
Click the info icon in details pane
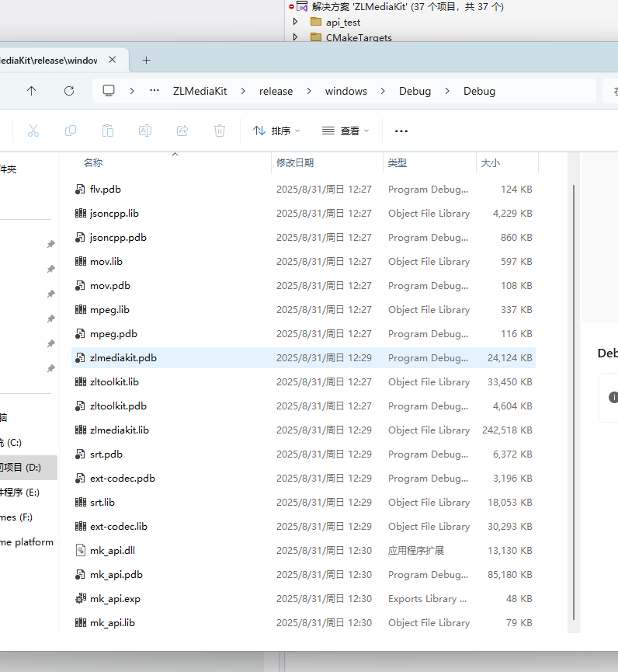click(x=613, y=397)
